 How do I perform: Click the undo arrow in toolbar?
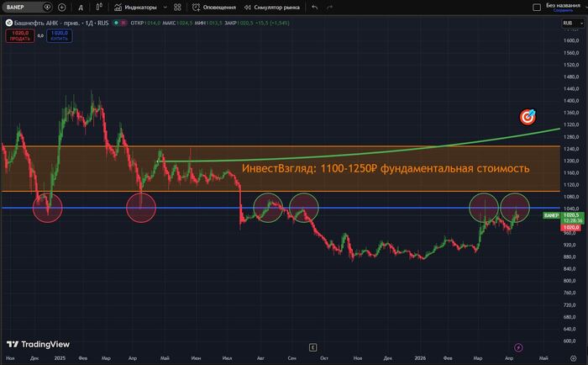[315, 7]
